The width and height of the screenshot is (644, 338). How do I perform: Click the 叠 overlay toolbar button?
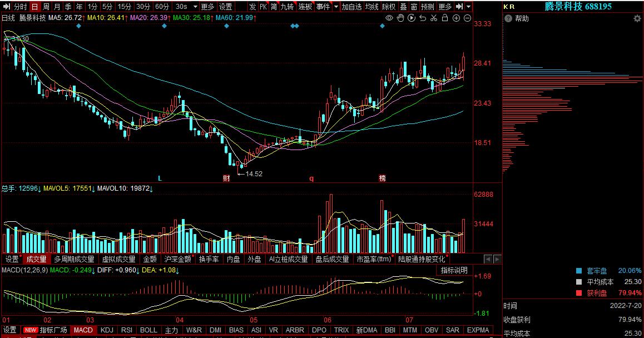pos(403,7)
